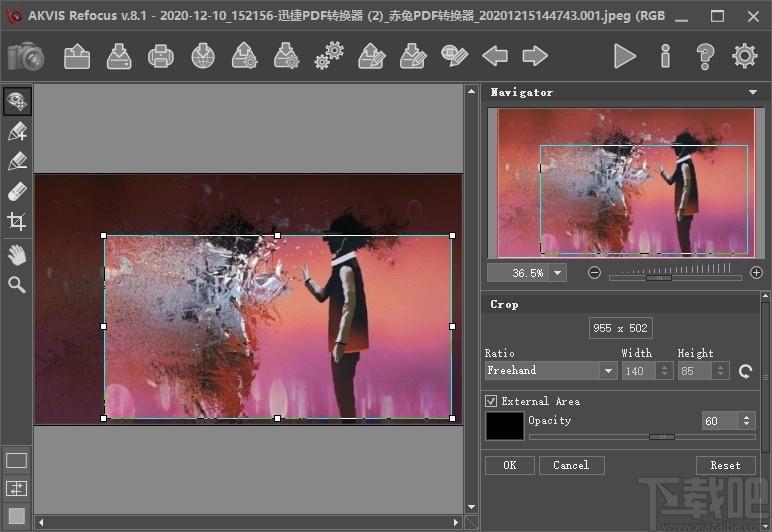Click the settings panel scroll up arrow
Screen dimensions: 772x532
tap(765, 296)
